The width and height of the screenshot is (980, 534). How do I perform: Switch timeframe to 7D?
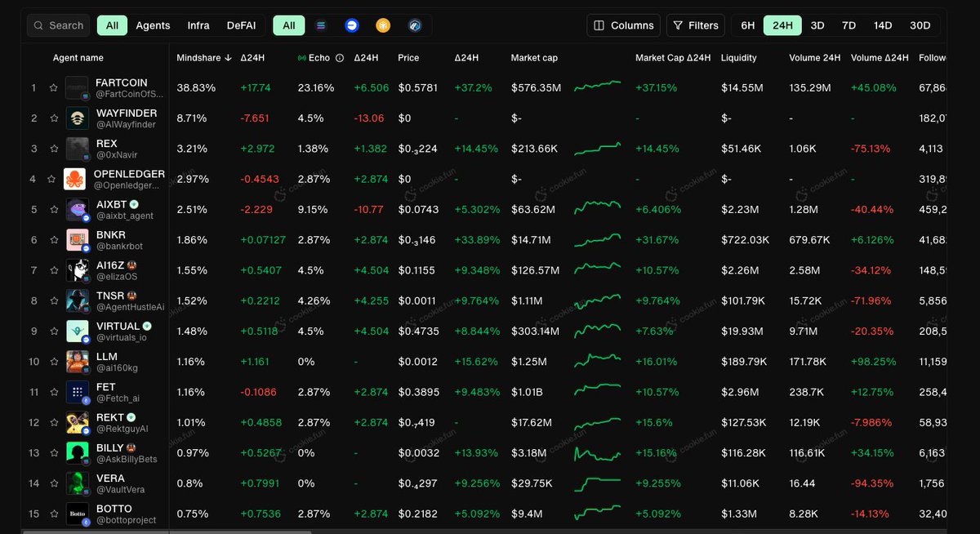pyautogui.click(x=848, y=25)
